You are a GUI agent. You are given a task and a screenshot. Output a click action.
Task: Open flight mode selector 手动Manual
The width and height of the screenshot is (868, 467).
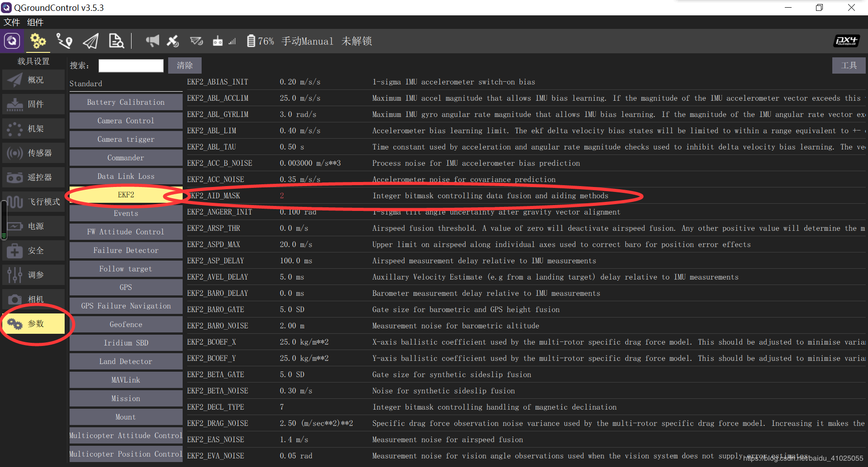[x=307, y=41]
